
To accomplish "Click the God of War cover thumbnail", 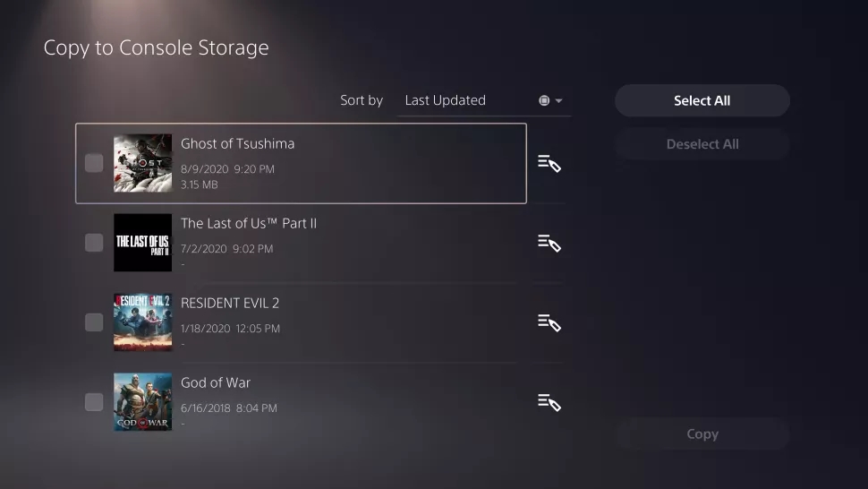I will 142,402.
